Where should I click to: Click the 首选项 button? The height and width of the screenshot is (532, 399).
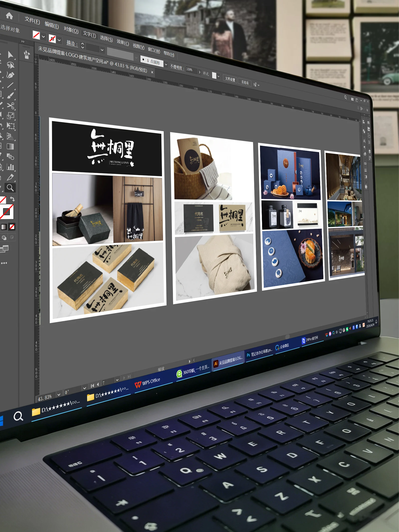pyautogui.click(x=245, y=83)
